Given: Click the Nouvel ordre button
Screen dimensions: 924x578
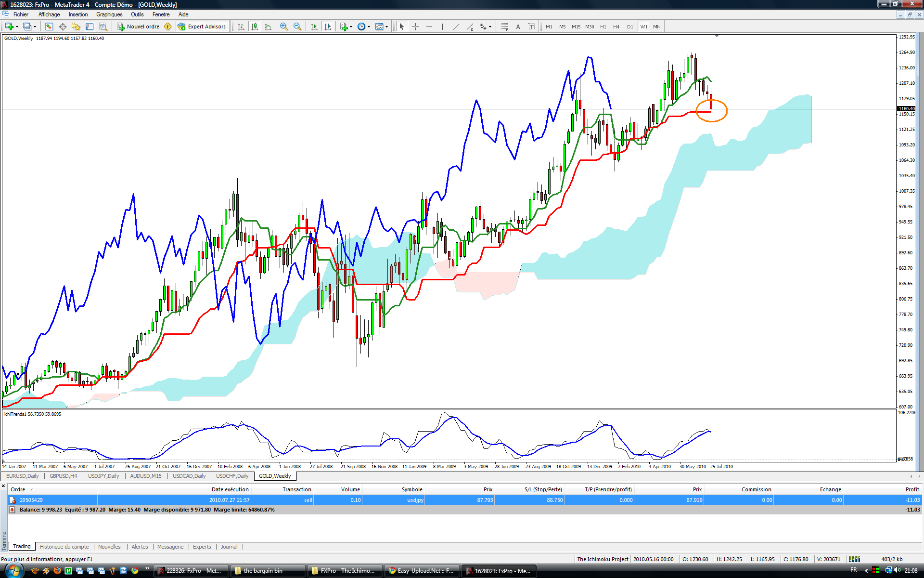Looking at the screenshot, I should pyautogui.click(x=138, y=26).
